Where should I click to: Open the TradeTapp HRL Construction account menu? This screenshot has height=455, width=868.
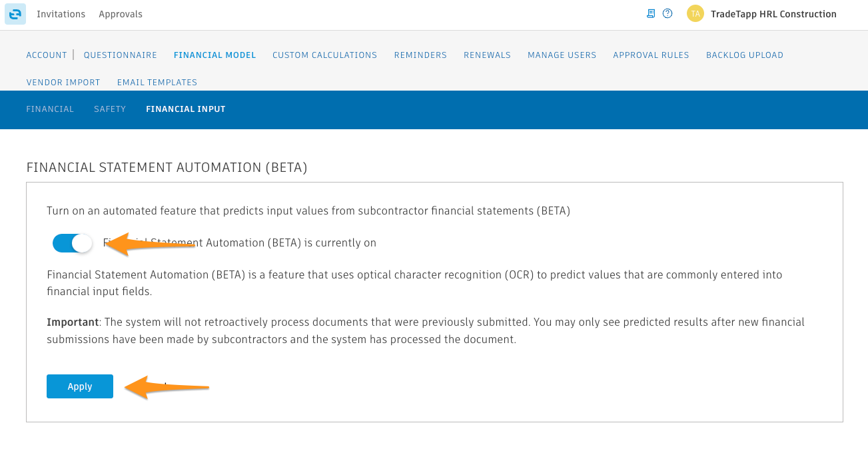(773, 14)
